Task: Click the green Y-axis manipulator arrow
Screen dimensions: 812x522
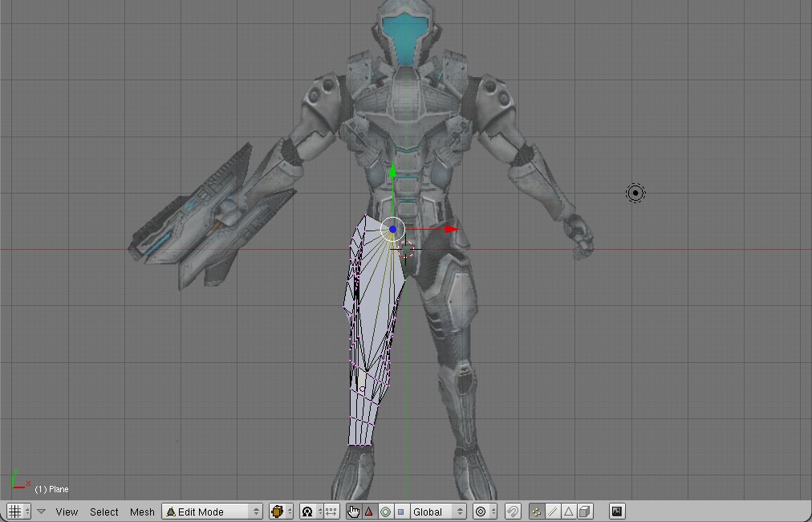Action: coord(392,170)
